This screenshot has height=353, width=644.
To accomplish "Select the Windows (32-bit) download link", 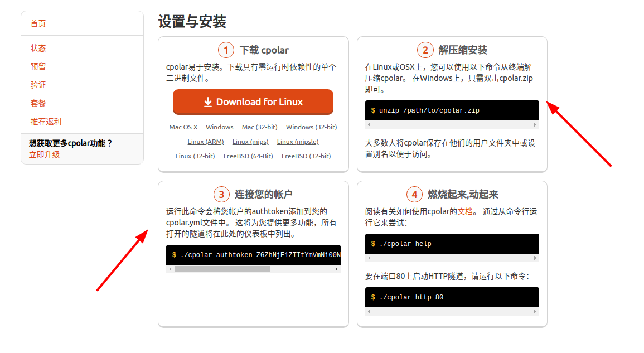I will pos(311,127).
